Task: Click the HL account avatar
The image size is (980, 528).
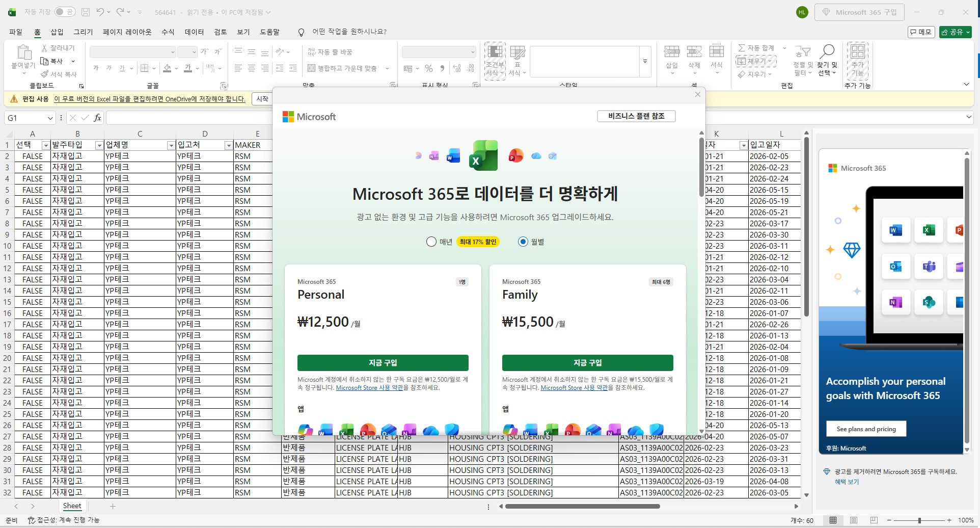Action: (x=802, y=12)
